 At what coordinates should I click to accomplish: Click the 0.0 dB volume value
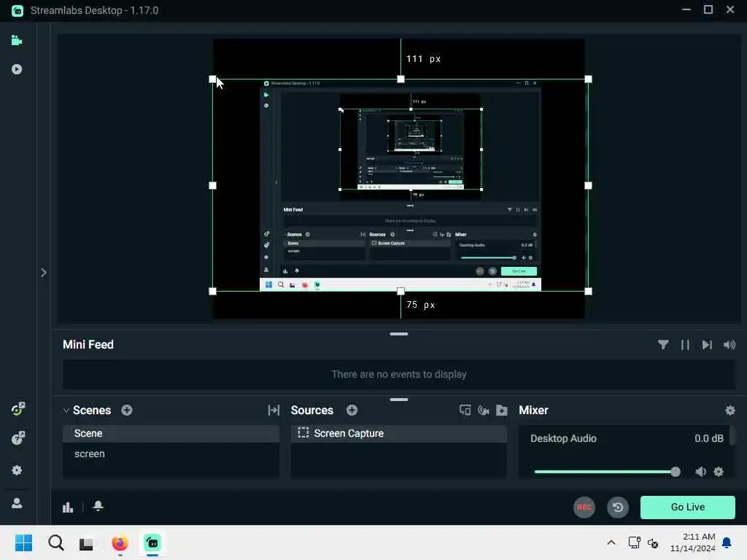(709, 438)
